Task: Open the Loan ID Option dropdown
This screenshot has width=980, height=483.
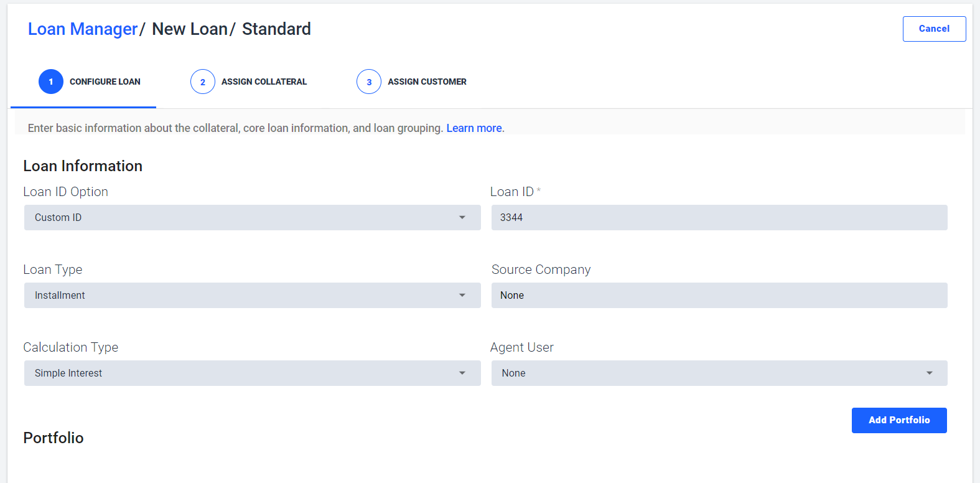Action: (x=253, y=218)
